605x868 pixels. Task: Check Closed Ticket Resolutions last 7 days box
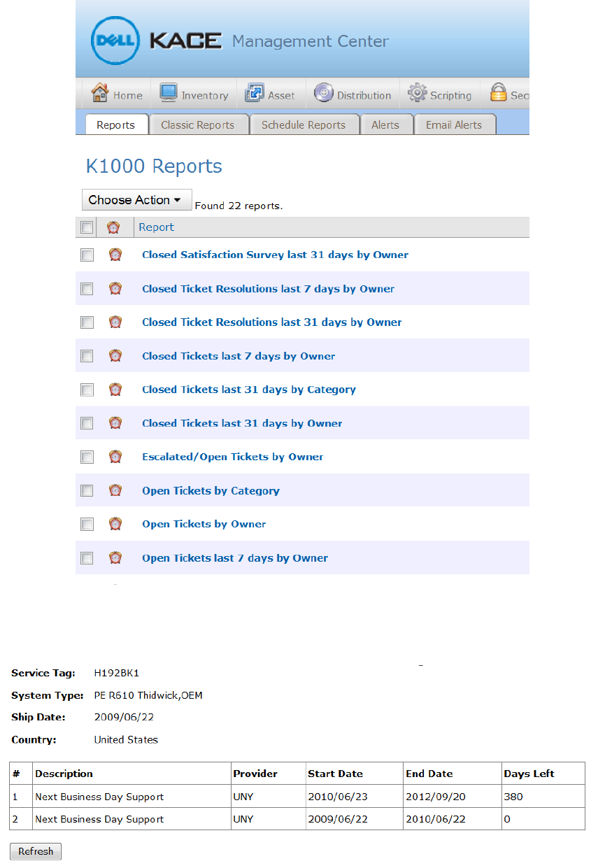(87, 289)
